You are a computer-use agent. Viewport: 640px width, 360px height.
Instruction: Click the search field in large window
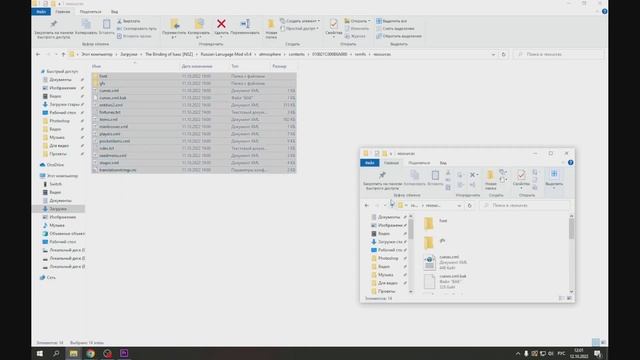558,54
